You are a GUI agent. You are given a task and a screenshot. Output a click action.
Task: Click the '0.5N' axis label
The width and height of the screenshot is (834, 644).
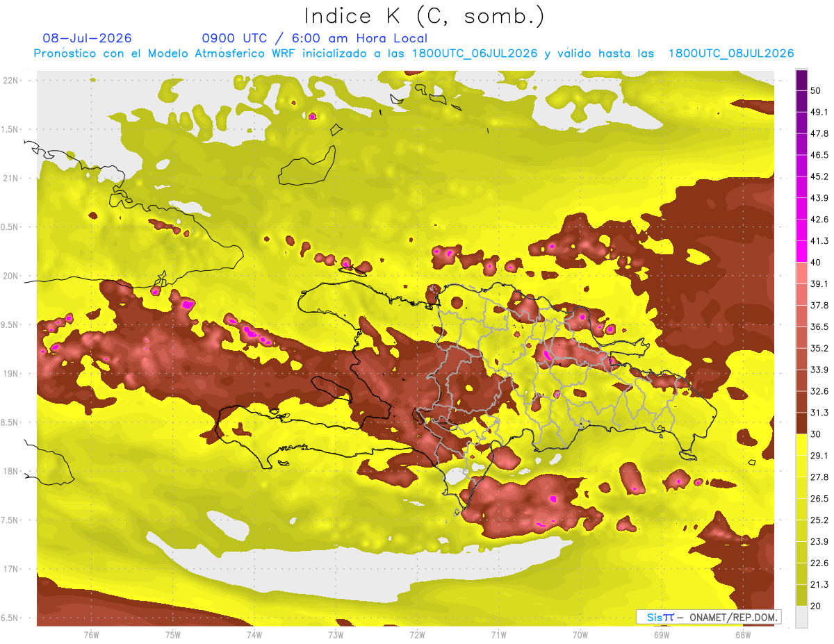(10, 227)
